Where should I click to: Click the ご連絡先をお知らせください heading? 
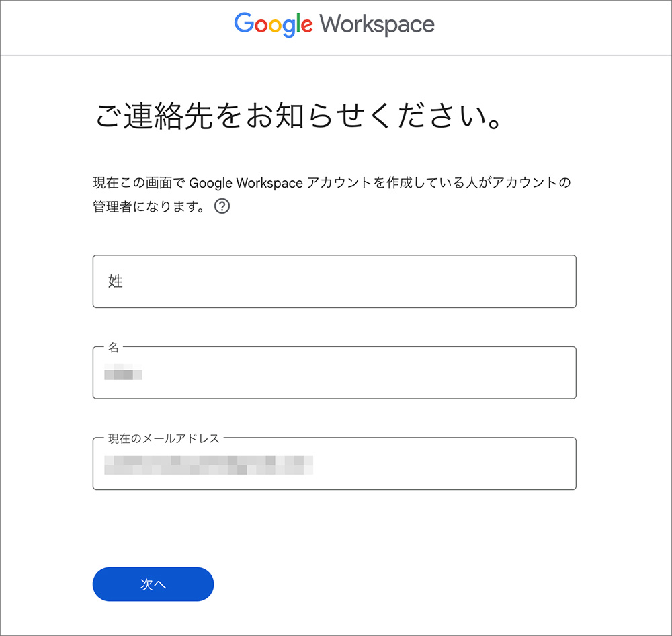tap(298, 116)
